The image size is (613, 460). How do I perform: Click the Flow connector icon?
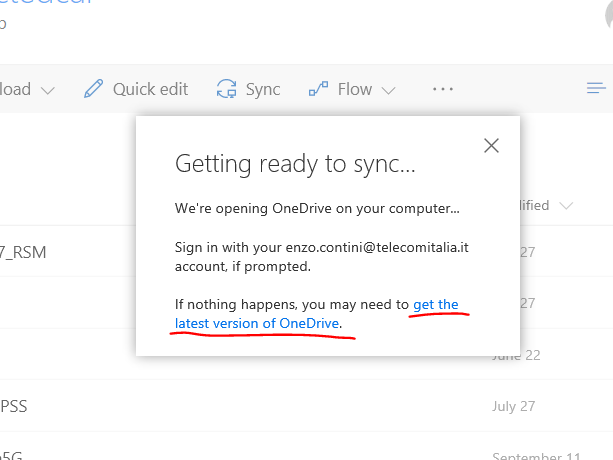(x=319, y=89)
